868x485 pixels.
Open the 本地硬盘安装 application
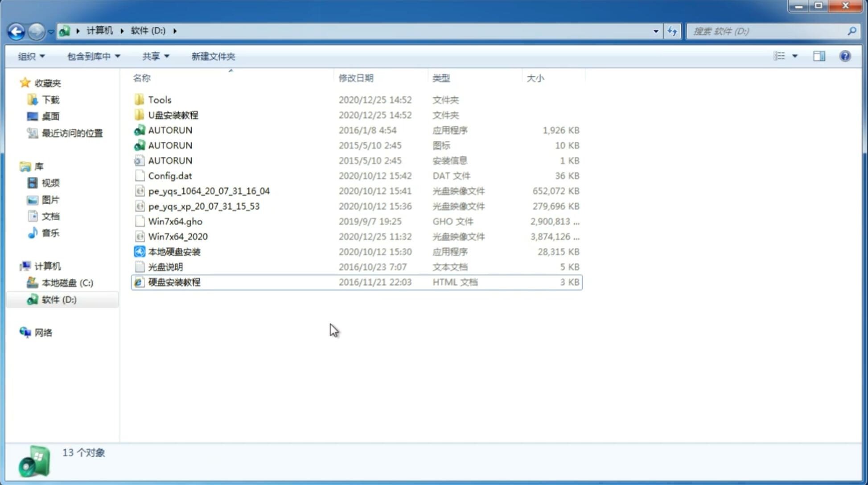click(174, 251)
